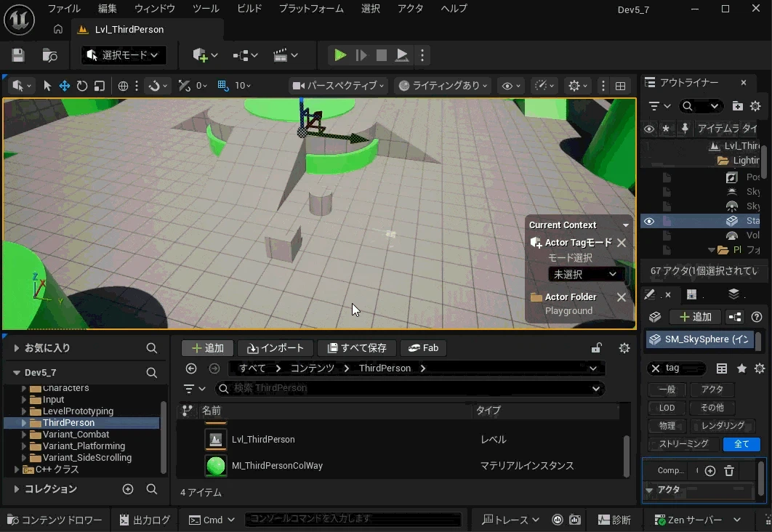Switch to the Lvl_ThirdPerson tab
772x532 pixels.
coord(148,30)
